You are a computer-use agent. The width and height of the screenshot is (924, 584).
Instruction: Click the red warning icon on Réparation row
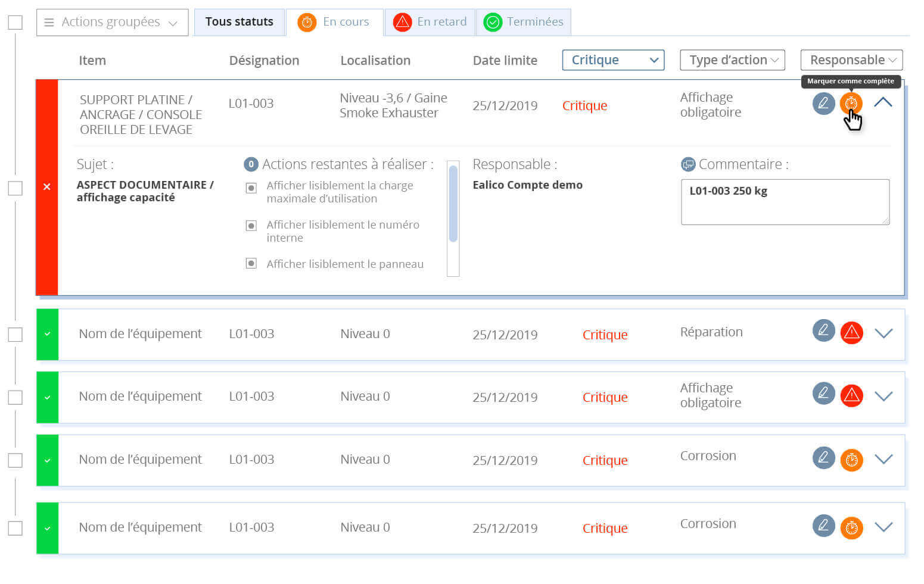pyautogui.click(x=851, y=332)
